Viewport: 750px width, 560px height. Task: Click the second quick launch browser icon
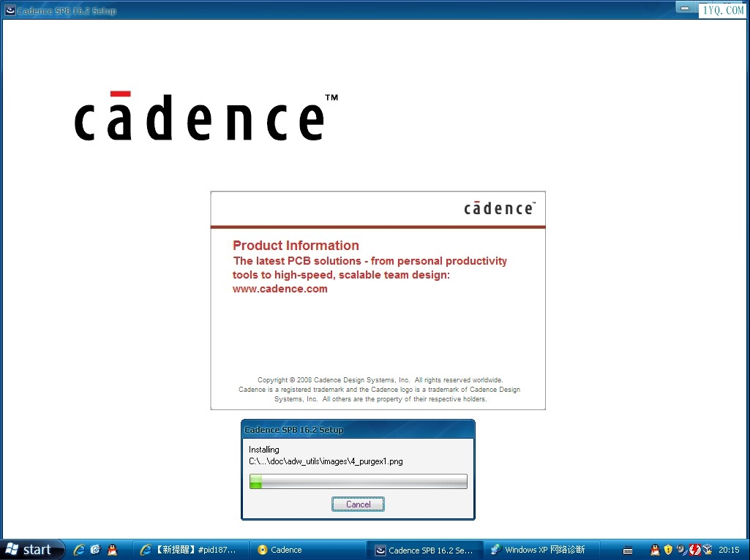point(95,550)
